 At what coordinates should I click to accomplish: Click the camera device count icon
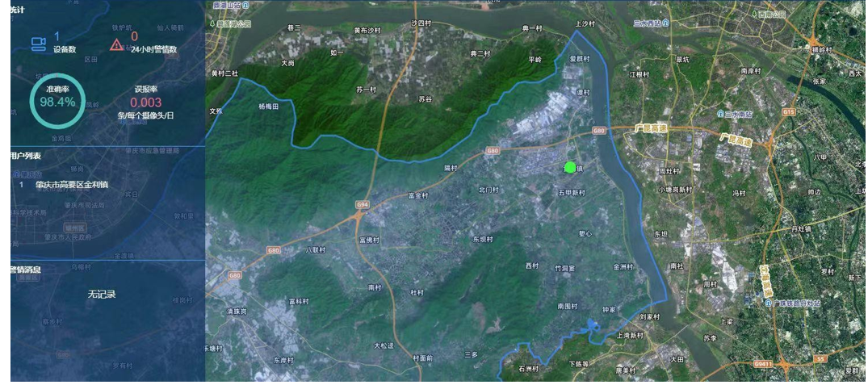pos(38,44)
